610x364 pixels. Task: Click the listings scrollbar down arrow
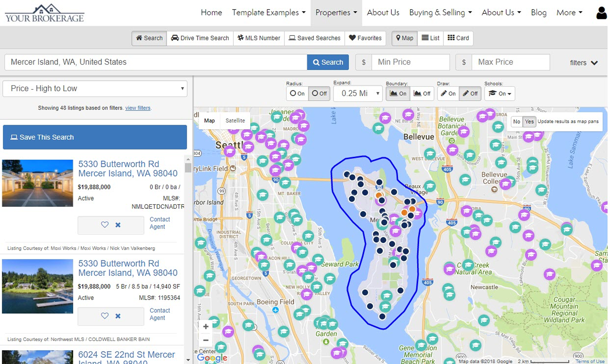click(x=188, y=360)
